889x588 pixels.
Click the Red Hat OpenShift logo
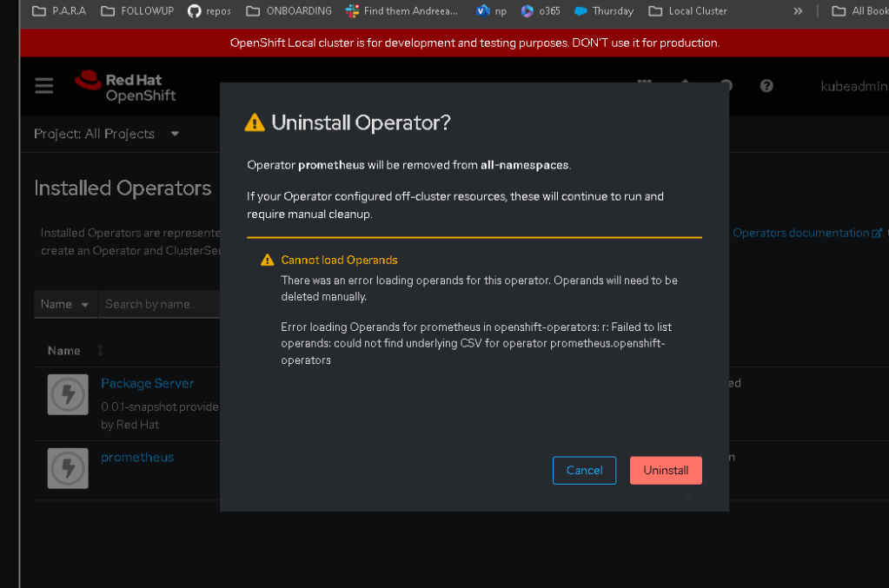point(125,87)
